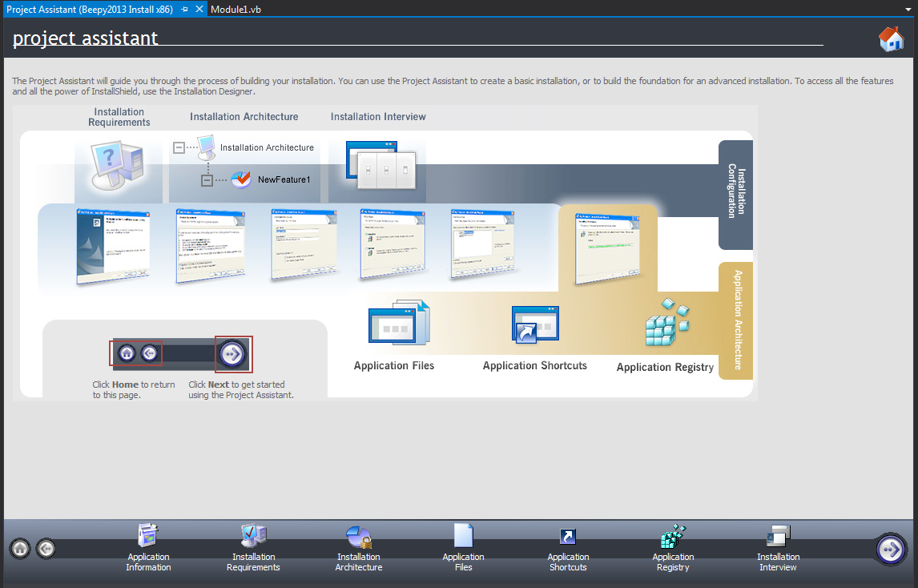
Task: Collapse the NewFeature1 tree node
Action: point(207,180)
